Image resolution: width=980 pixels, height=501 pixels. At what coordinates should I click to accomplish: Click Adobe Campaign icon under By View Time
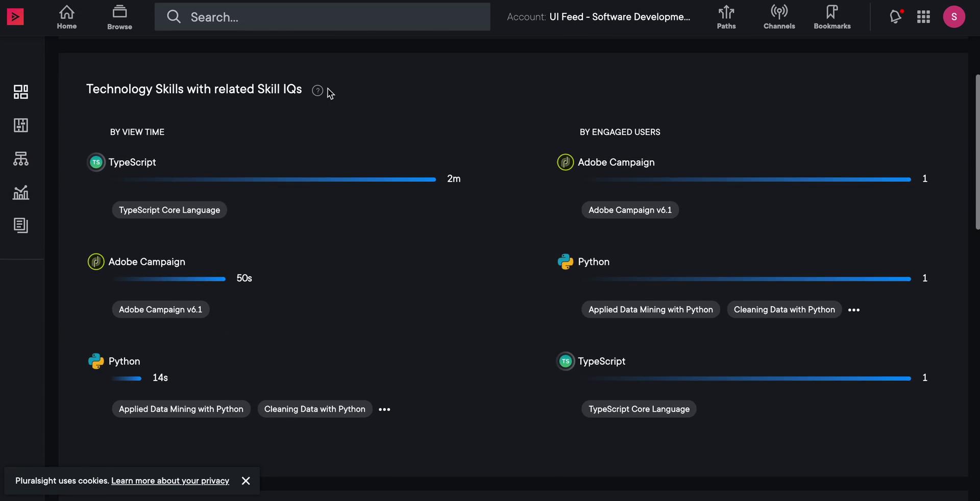(x=96, y=262)
